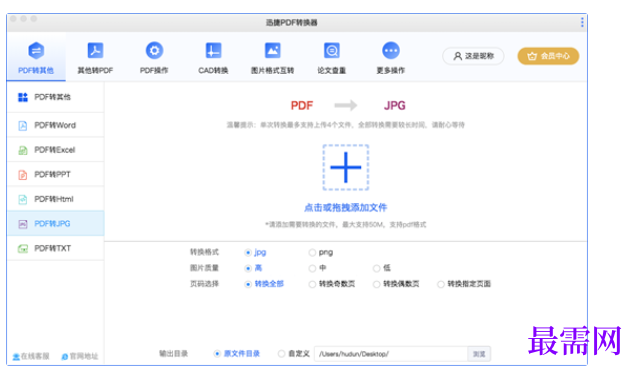640x372 pixels.
Task: Click the CAD转换 toolbar icon
Action: [x=213, y=51]
